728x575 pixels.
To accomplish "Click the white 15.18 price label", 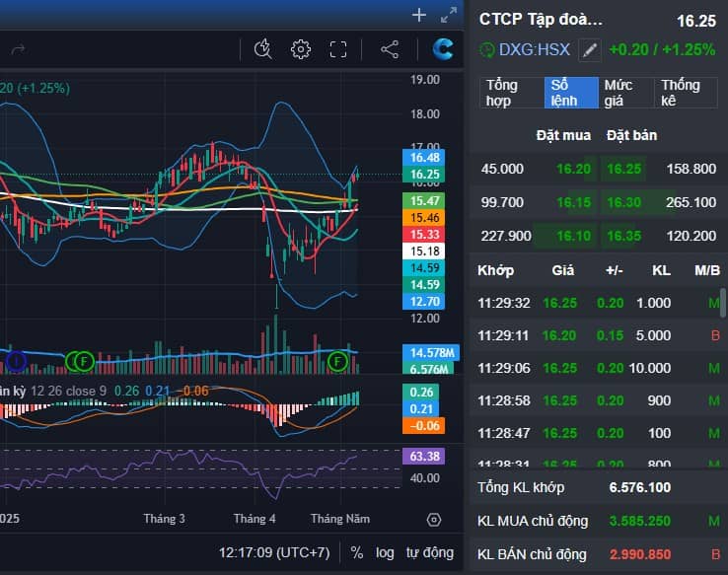I will 424,252.
